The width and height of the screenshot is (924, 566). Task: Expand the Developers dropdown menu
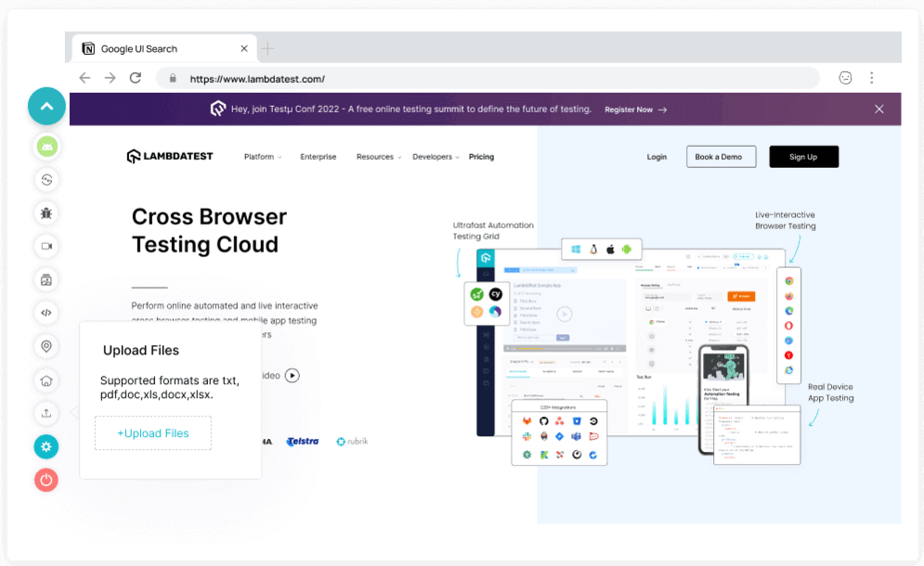[x=436, y=157]
